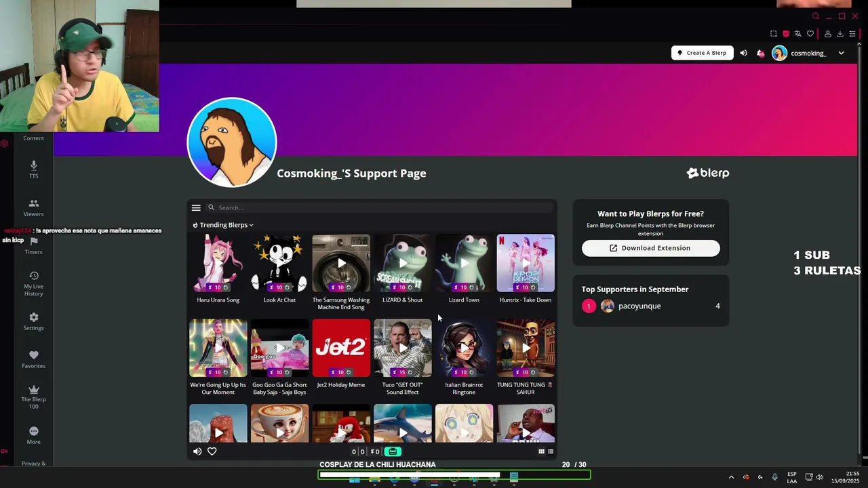Play Lizard Town blerp
The height and width of the screenshot is (488, 868).
pyautogui.click(x=464, y=263)
